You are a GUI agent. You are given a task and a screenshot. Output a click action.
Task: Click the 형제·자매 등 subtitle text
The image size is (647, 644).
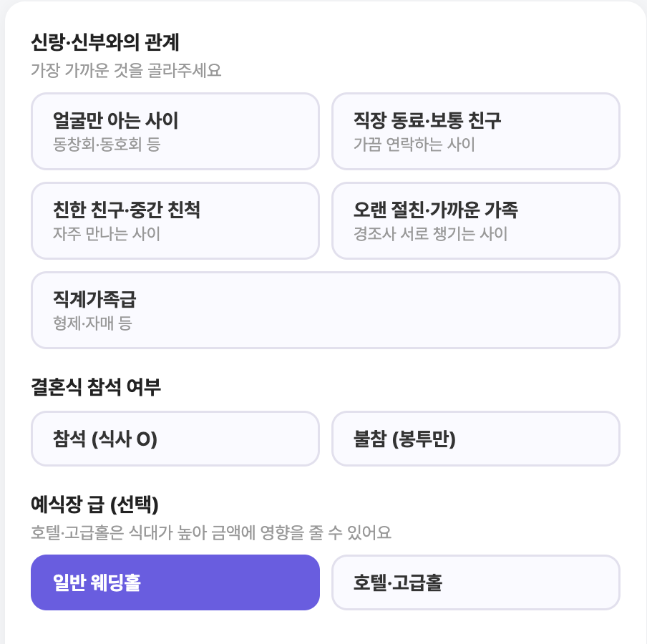(92, 323)
